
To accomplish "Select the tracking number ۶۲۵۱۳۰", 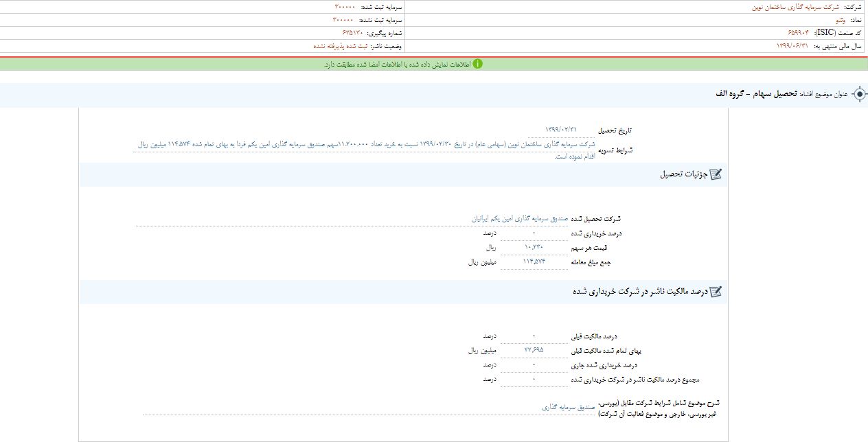I will (x=353, y=33).
